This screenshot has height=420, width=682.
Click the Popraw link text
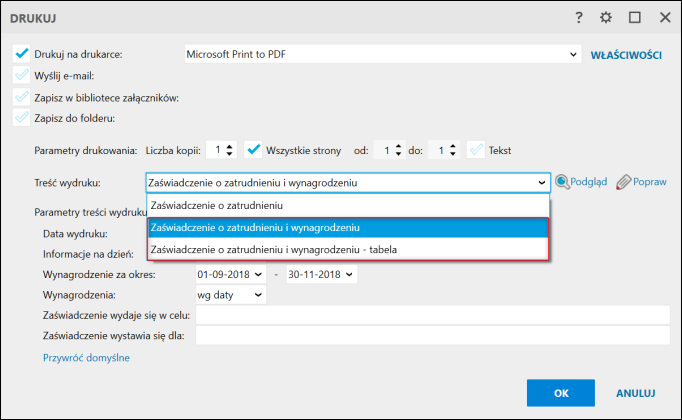pos(649,182)
